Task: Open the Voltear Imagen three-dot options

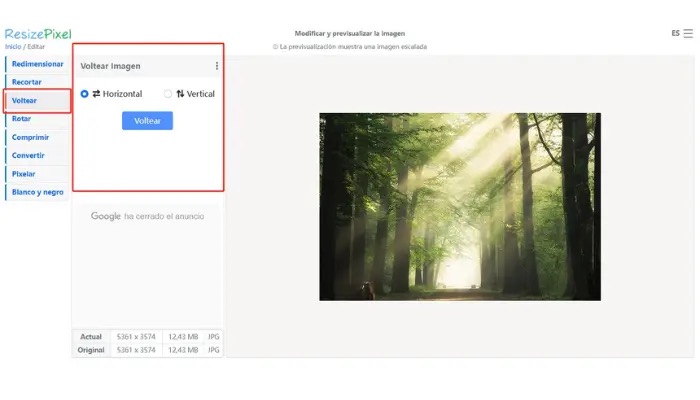Action: coord(217,66)
